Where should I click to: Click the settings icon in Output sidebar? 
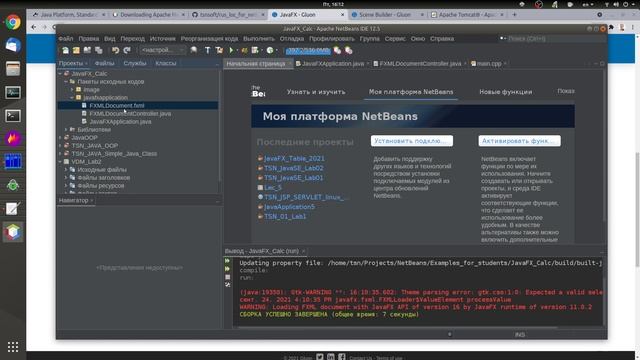tap(228, 284)
